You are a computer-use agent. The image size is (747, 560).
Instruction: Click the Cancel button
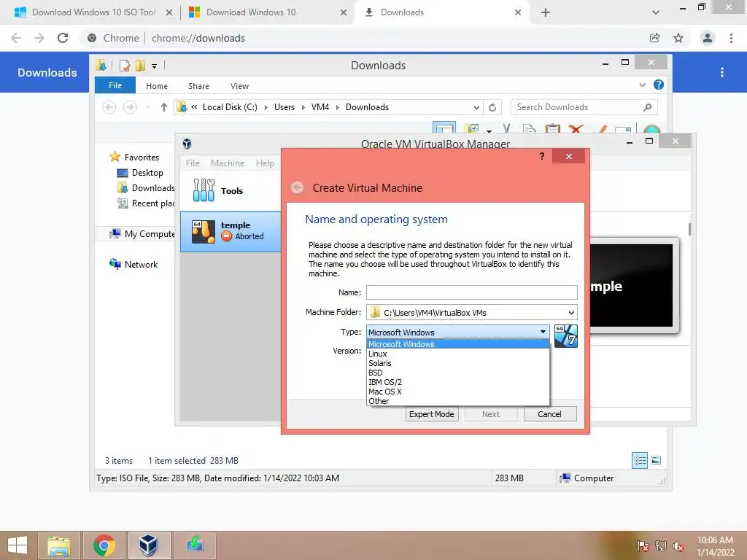(550, 414)
